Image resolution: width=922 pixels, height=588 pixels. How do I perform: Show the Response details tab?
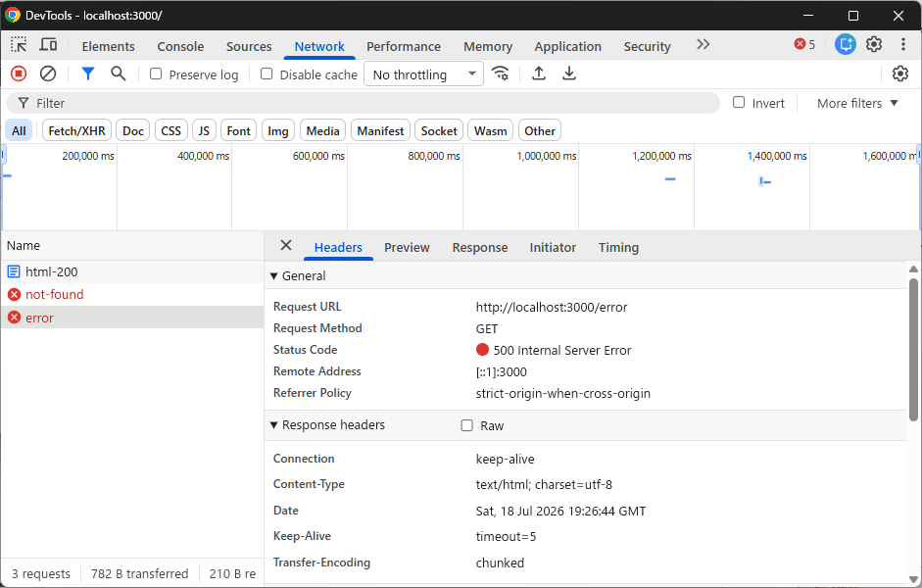click(480, 248)
